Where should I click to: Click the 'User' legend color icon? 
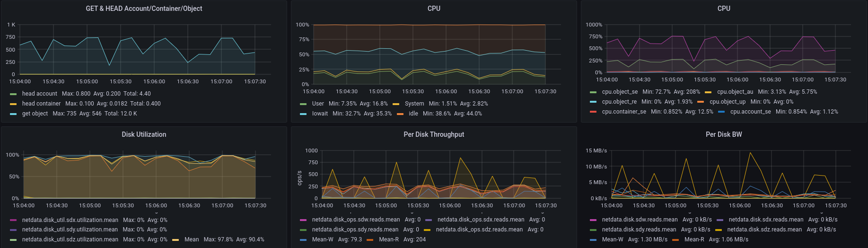click(x=303, y=104)
